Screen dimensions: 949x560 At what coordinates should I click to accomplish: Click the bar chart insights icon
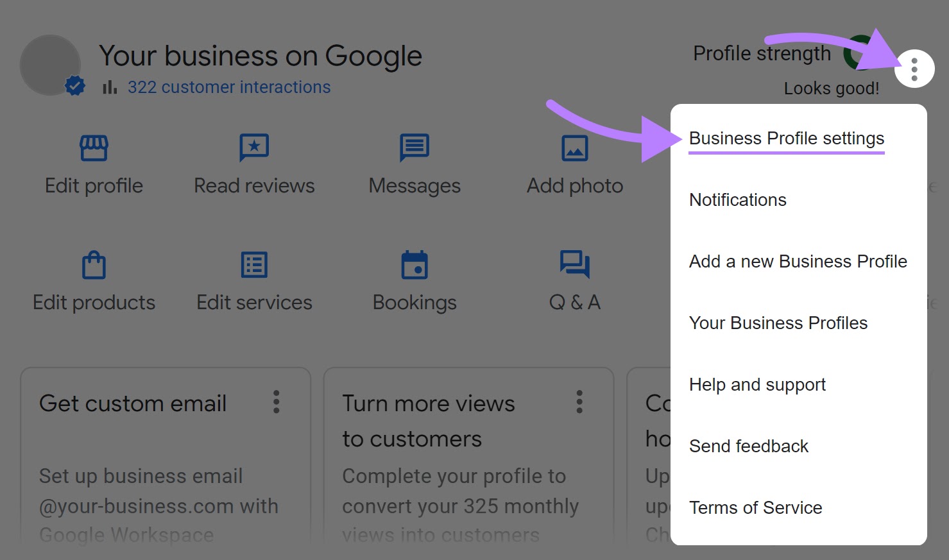110,87
